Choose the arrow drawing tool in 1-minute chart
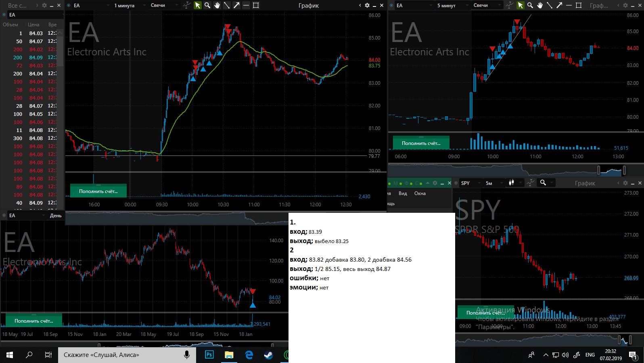The image size is (644, 363). (236, 5)
